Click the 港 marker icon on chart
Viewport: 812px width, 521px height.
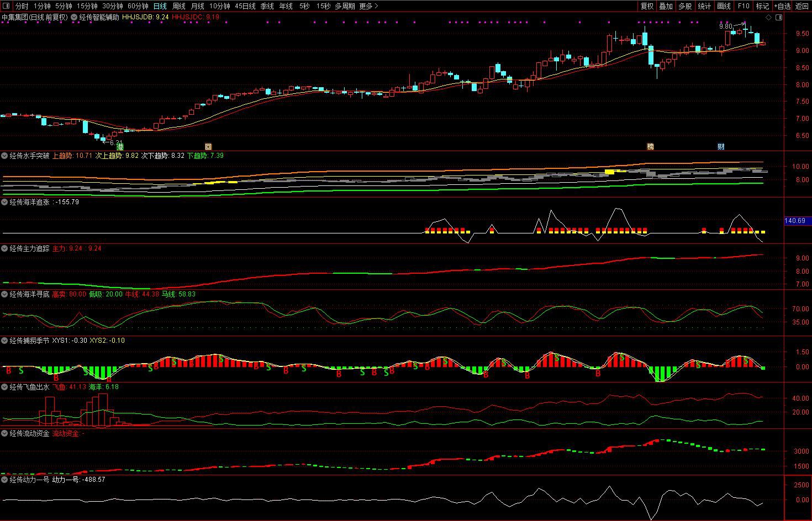click(120, 147)
